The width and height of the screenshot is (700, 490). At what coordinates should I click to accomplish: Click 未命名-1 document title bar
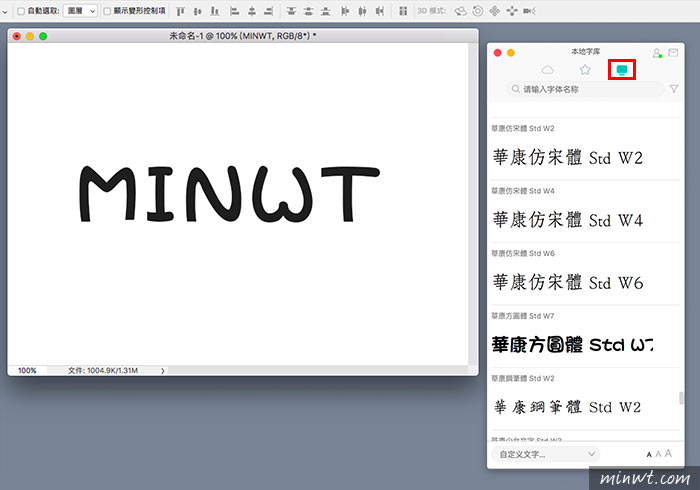[x=243, y=36]
